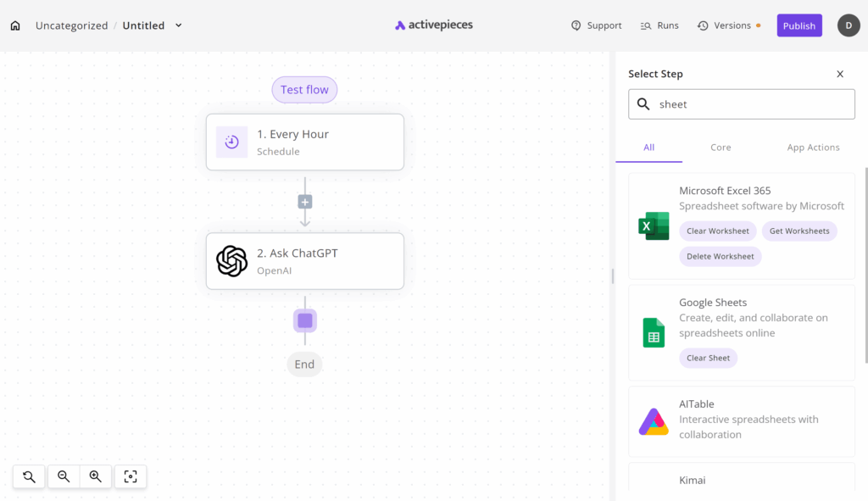The width and height of the screenshot is (868, 501).
Task: Click the Publish button
Action: (x=798, y=25)
